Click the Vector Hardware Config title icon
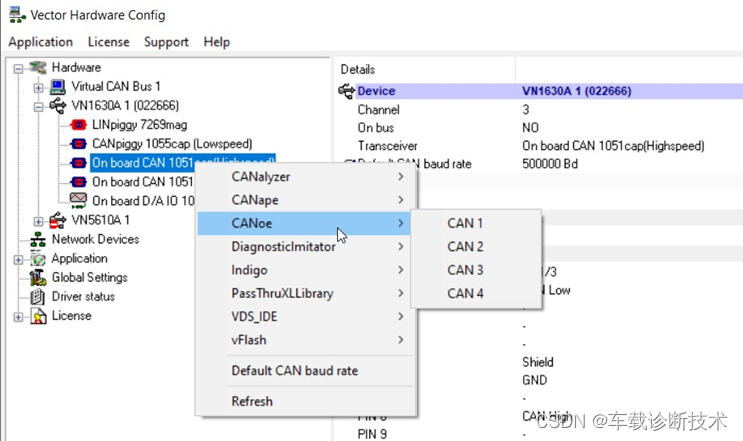The image size is (743, 441). click(17, 15)
